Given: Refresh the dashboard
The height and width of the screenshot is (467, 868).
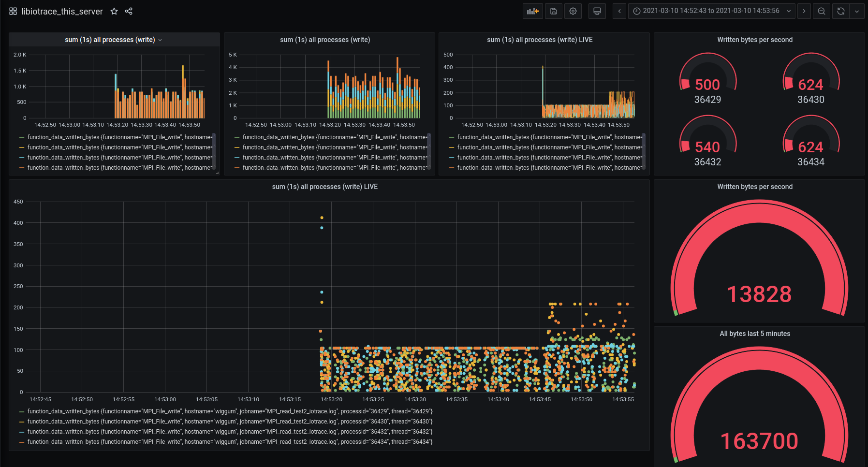Looking at the screenshot, I should point(841,11).
